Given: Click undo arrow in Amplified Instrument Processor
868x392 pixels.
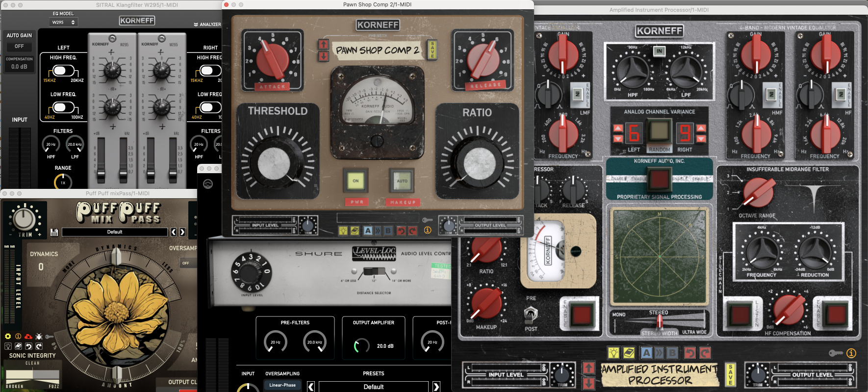Looking at the screenshot, I should pyautogui.click(x=689, y=352).
